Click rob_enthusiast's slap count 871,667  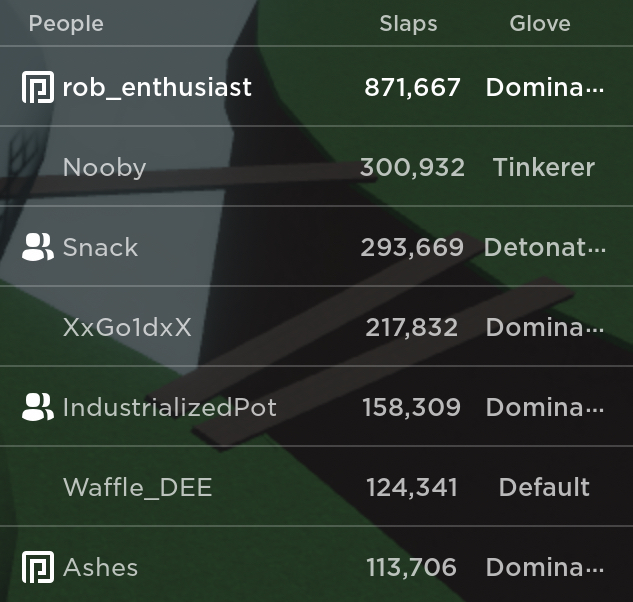[x=412, y=87]
